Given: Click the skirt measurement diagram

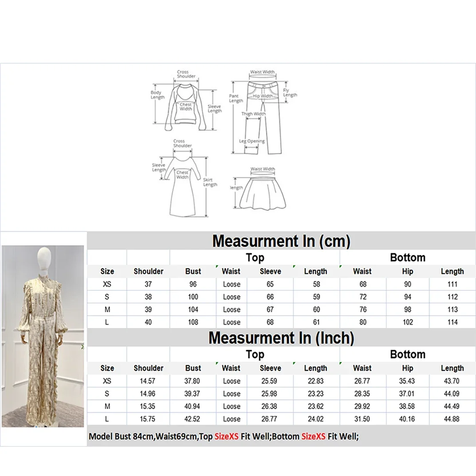Looking at the screenshot, I should click(258, 188).
